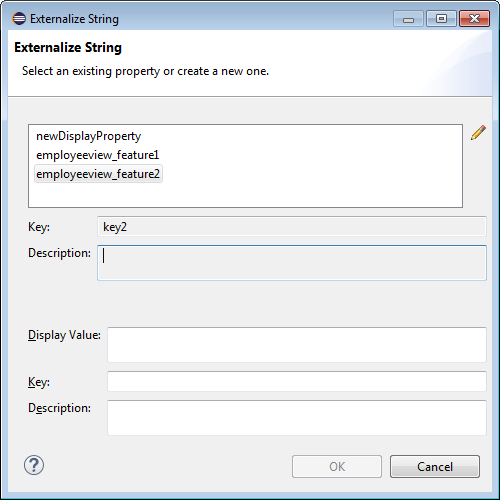This screenshot has width=500, height=500.
Task: Click the lower Key label with mnemonic
Action: coord(39,382)
